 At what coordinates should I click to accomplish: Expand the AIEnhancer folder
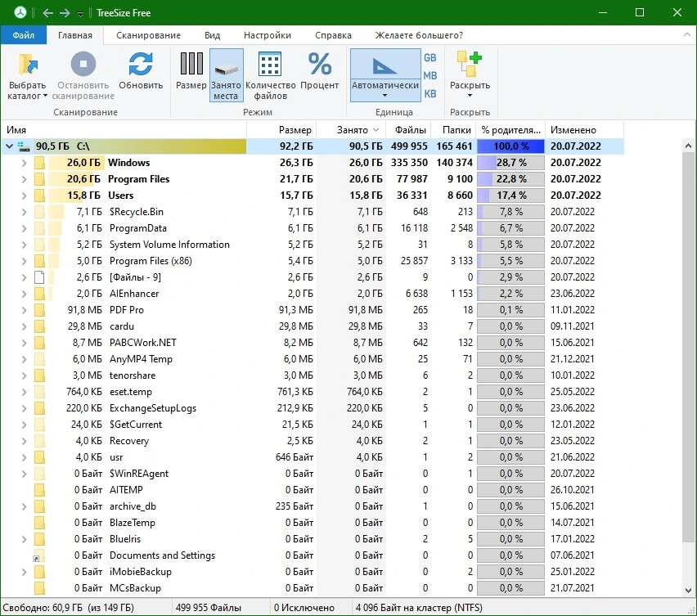click(x=24, y=294)
